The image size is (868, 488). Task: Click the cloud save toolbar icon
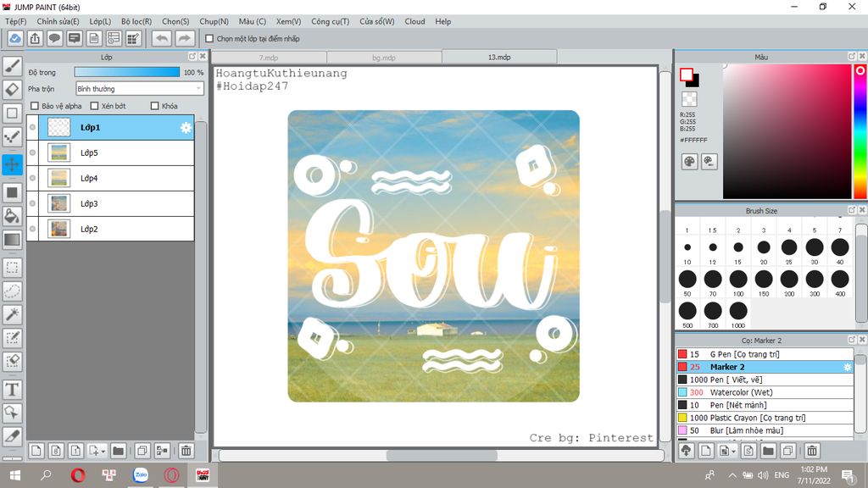point(15,39)
